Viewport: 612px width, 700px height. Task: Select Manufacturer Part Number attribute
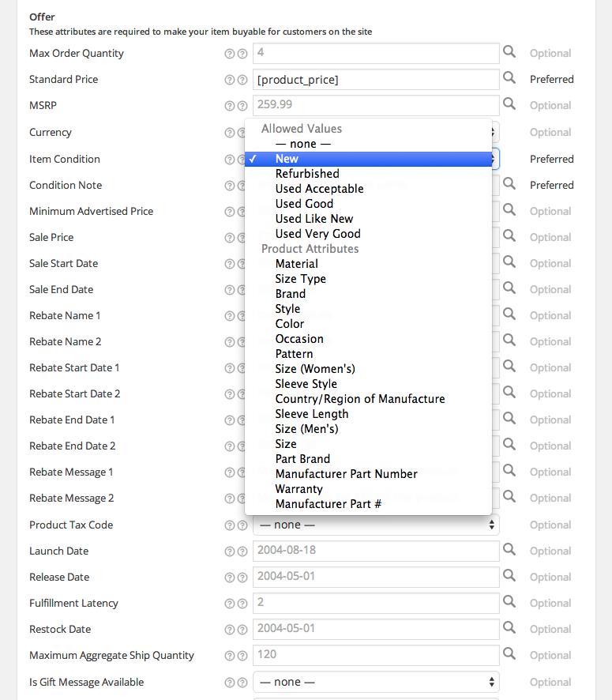click(368, 474)
